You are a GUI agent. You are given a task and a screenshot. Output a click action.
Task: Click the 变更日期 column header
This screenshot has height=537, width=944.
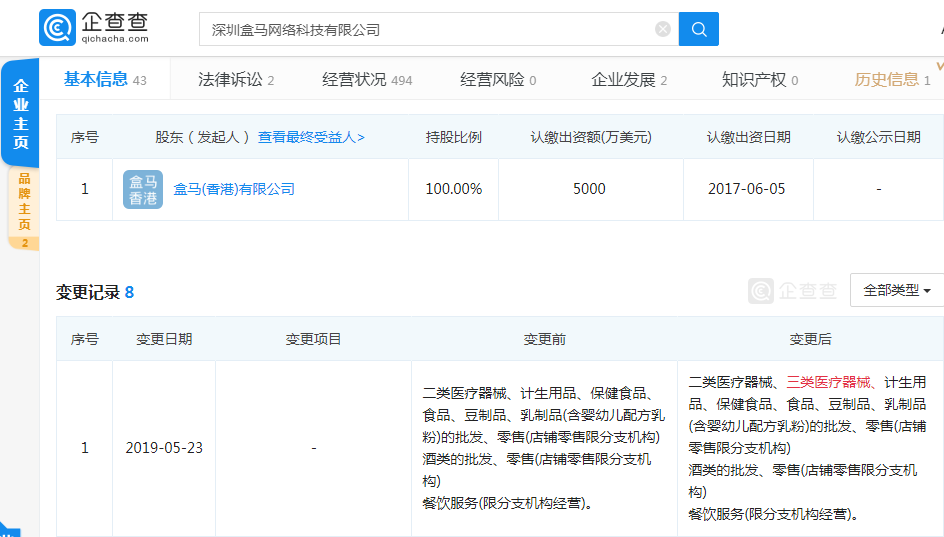click(164, 340)
